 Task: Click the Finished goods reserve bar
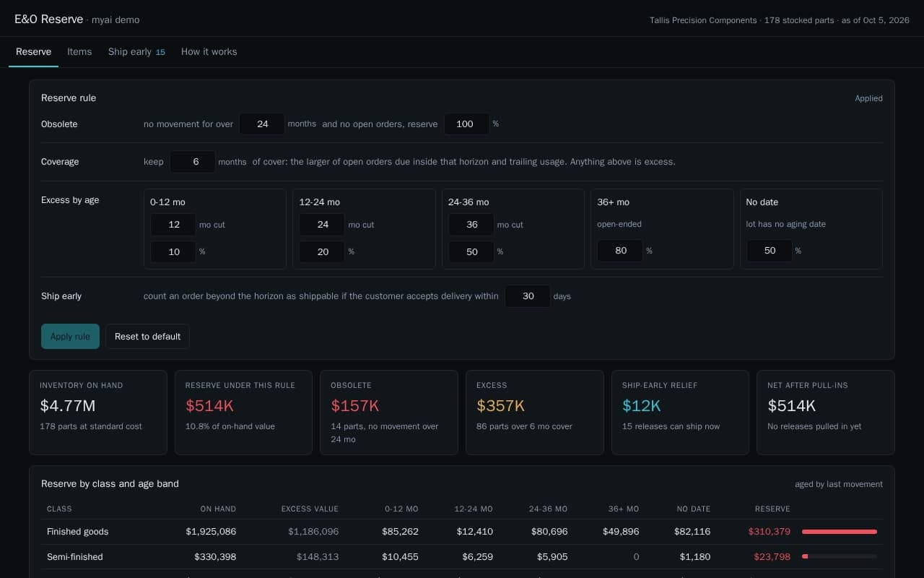[x=840, y=532]
